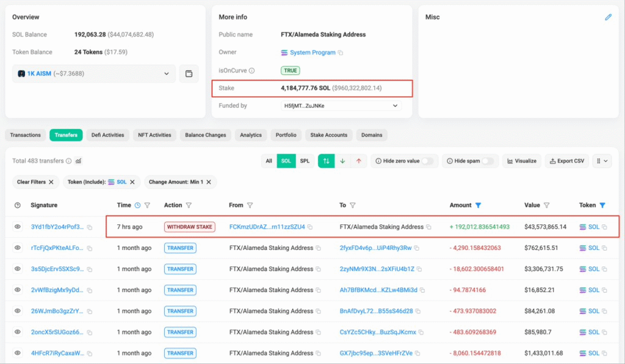Viewport: 625px width, 364px height.
Task: Click the Visualize button
Action: 522,161
